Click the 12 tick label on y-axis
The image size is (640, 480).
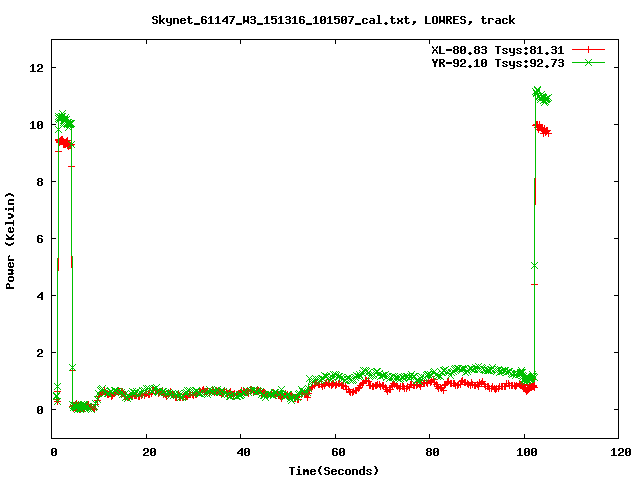pos(37,68)
